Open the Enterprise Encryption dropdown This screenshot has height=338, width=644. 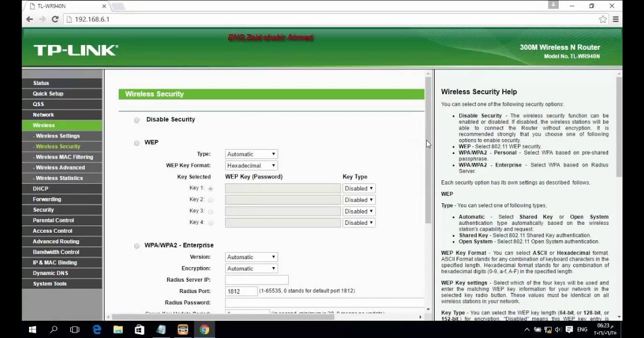coord(251,269)
